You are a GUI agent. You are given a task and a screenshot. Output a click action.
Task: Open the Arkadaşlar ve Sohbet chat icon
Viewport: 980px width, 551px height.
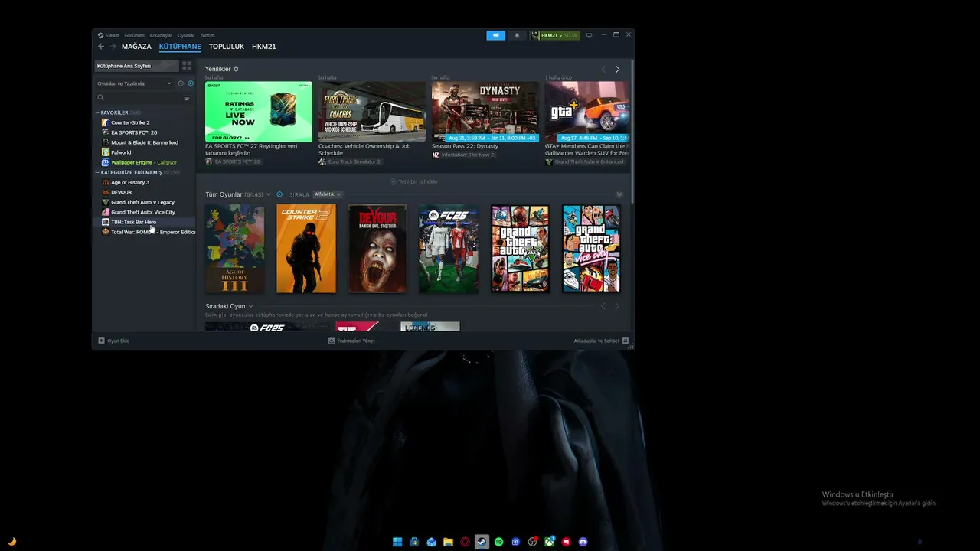[626, 341]
